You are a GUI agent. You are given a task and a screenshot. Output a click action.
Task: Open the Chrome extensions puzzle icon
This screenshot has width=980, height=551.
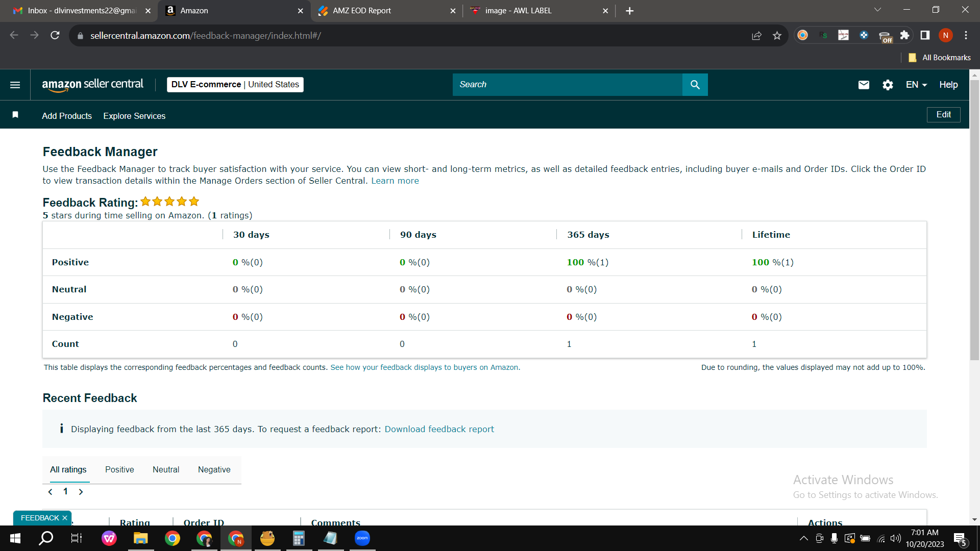904,35
